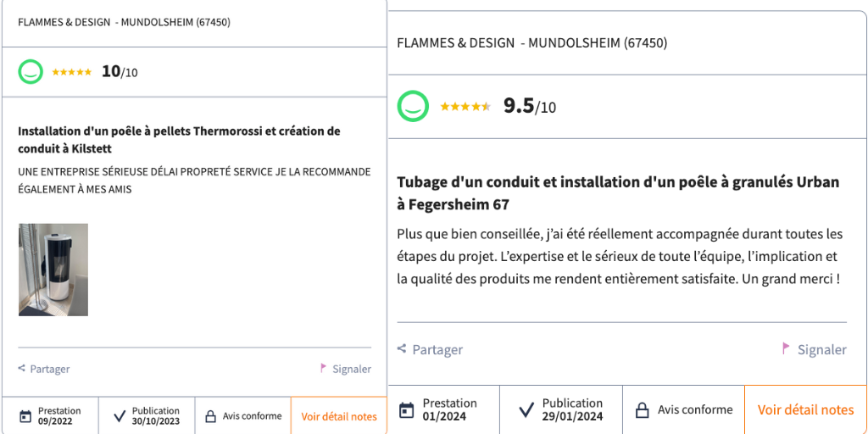
Task: Report the Fegersheim granule stove review
Action: [x=821, y=349]
